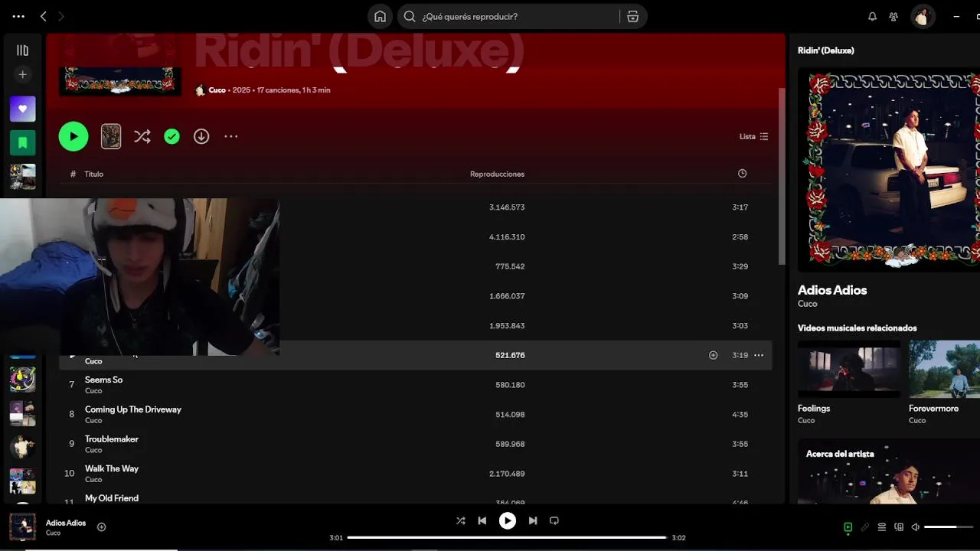Click Cuco artist name under Adios Adios panel title
This screenshot has width=980, height=551.
click(x=807, y=304)
